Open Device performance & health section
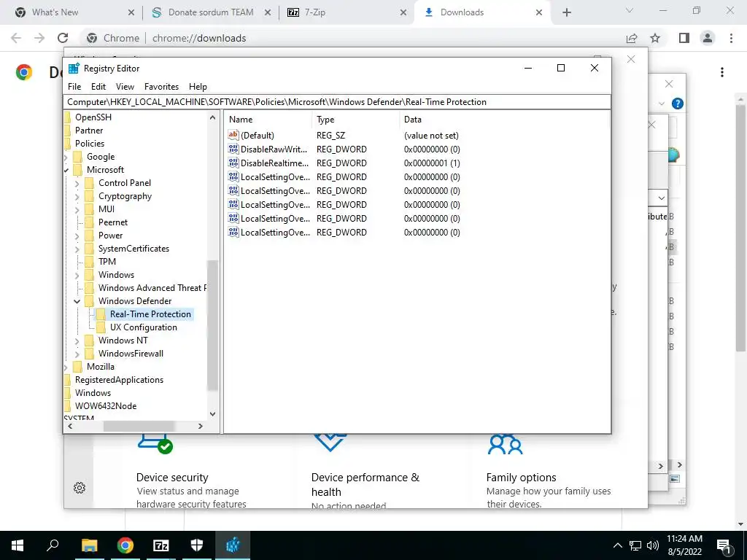The width and height of the screenshot is (747, 560). (x=365, y=484)
